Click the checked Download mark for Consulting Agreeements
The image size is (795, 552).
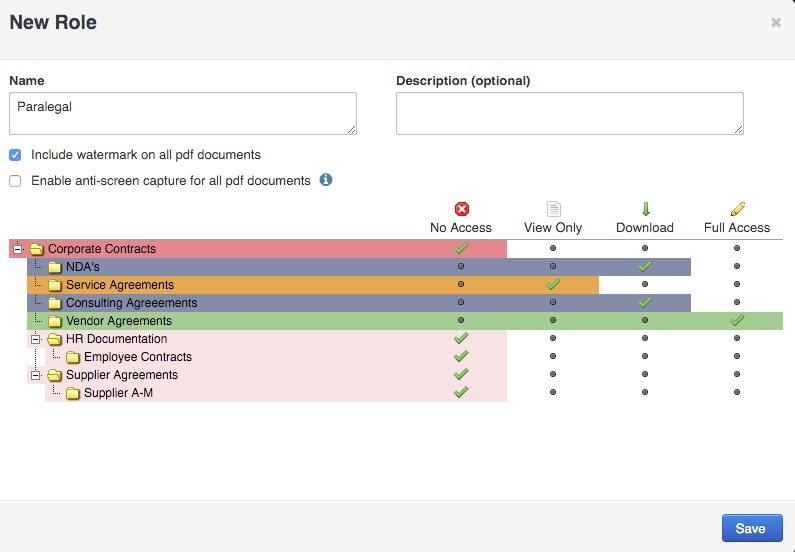[x=645, y=302]
